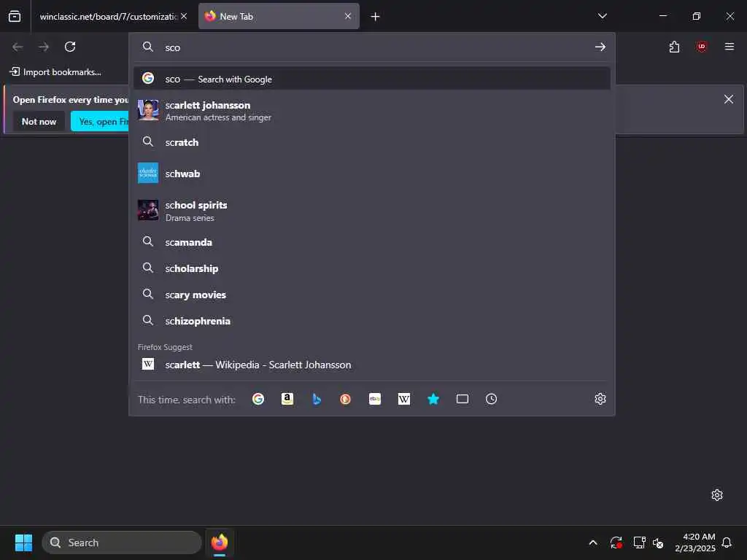
Task: Open the uBlock Origin extension icon
Action: (701, 47)
